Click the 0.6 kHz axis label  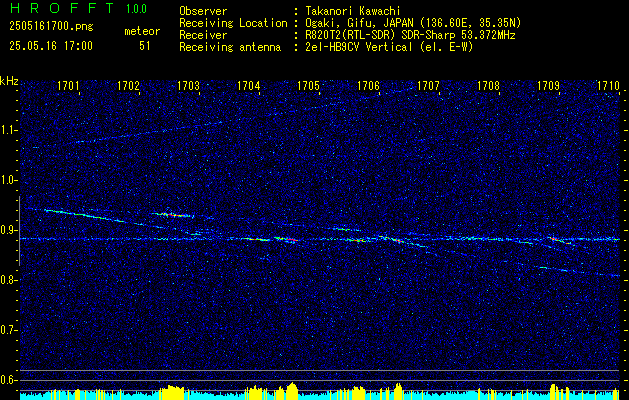pyautogui.click(x=8, y=380)
